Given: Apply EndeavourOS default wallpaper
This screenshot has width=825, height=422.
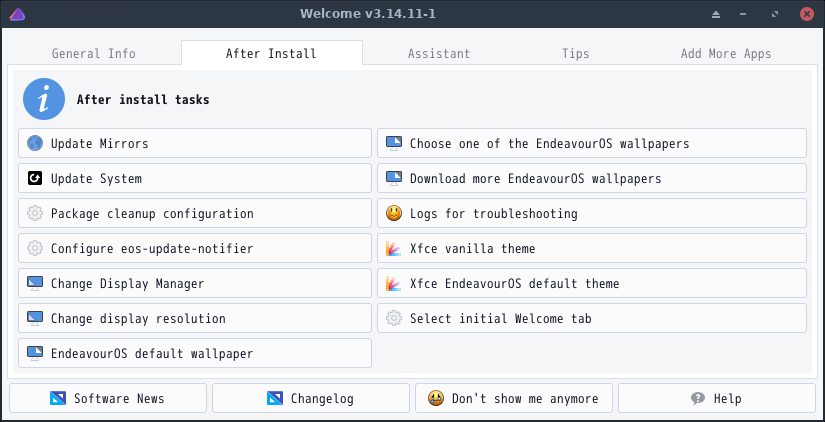Looking at the screenshot, I should (x=195, y=353).
